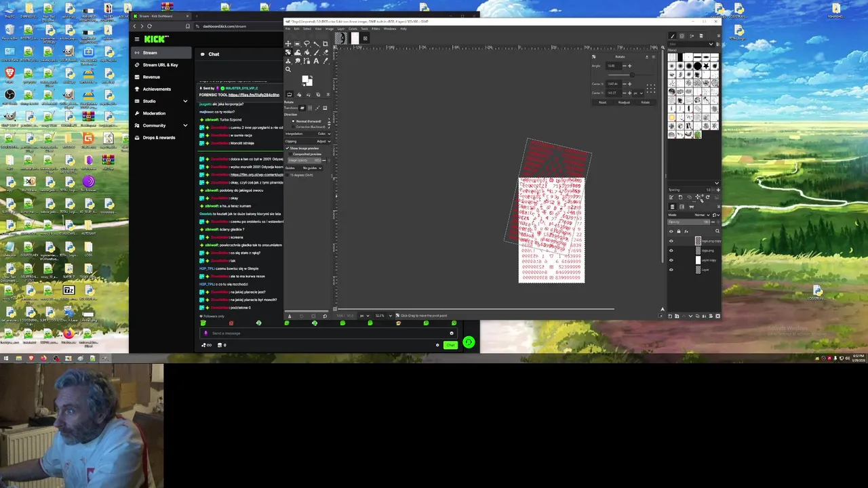The height and width of the screenshot is (488, 868).
Task: Click the Angle input field
Action: [x=614, y=66]
